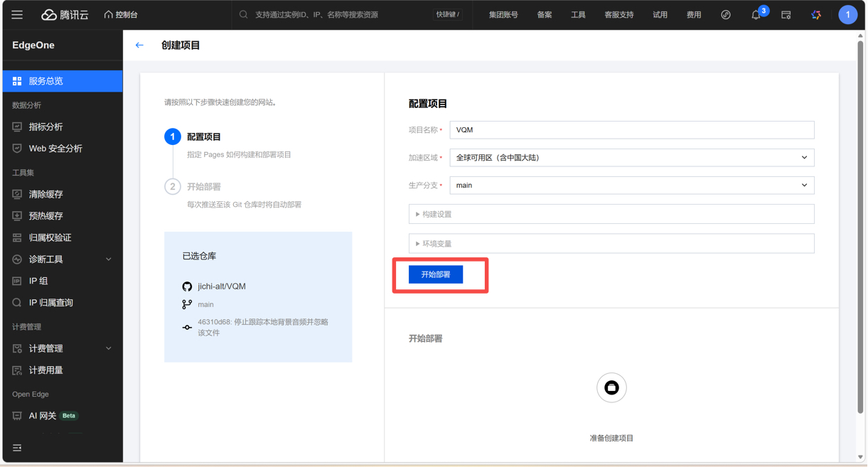Screen dimensions: 868x467
Task: Click the page vertical scrollbar
Action: click(860, 227)
